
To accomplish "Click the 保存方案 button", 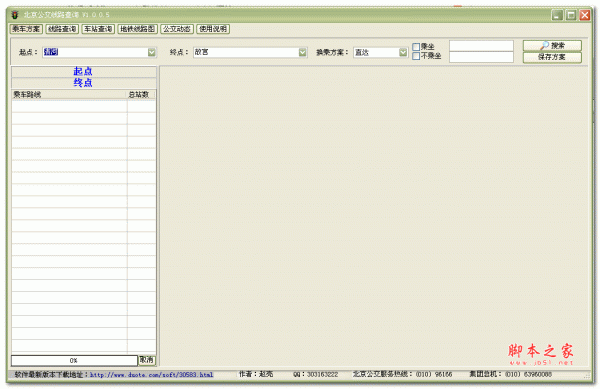I will pos(552,57).
